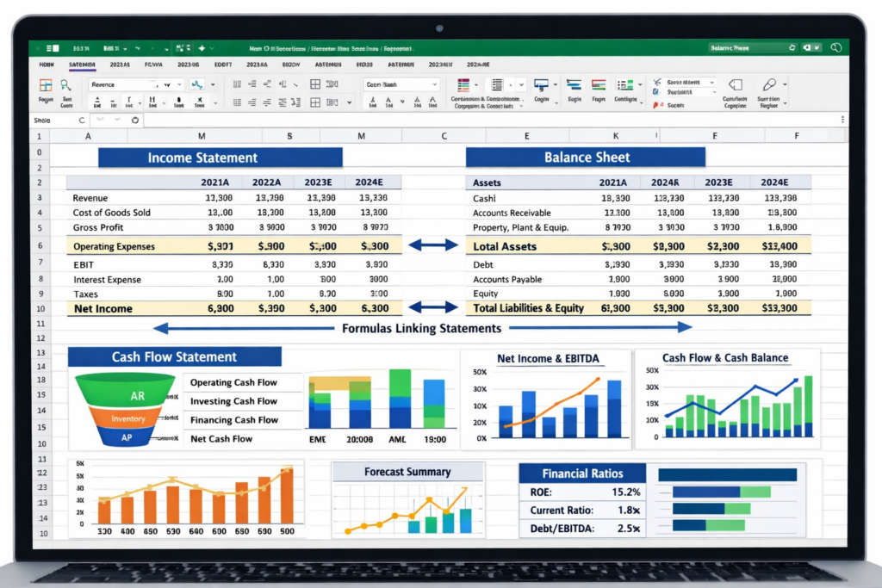Click the red flag Notes icon in ribbon
Image resolution: width=882 pixels, height=588 pixels.
click(x=656, y=105)
